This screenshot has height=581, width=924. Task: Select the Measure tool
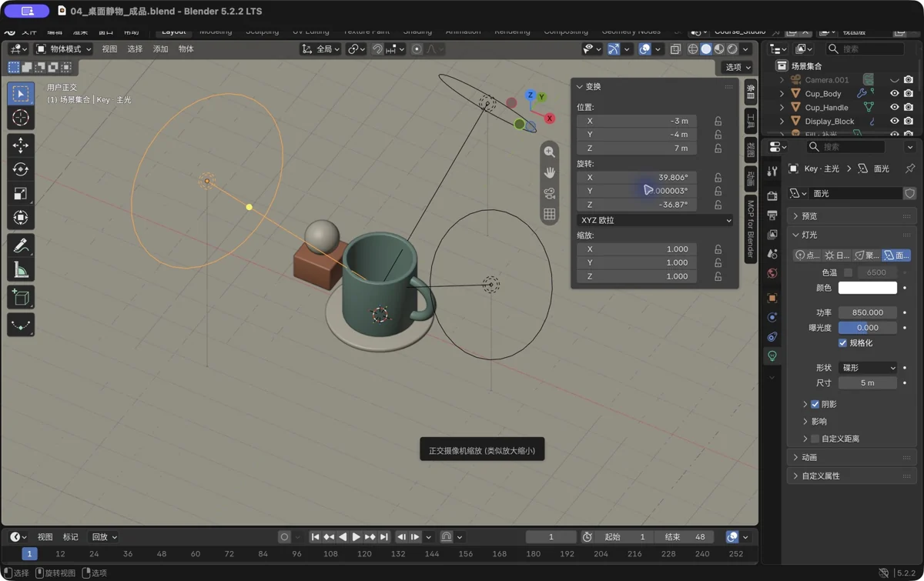point(21,270)
